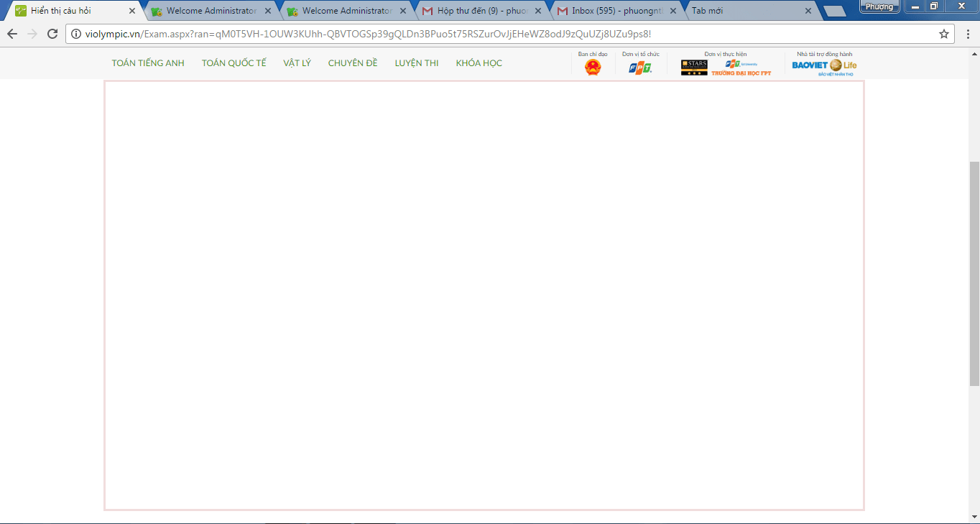Open the TOÁN QUỐC TẾ menu
The width and height of the screenshot is (980, 524).
pos(234,63)
